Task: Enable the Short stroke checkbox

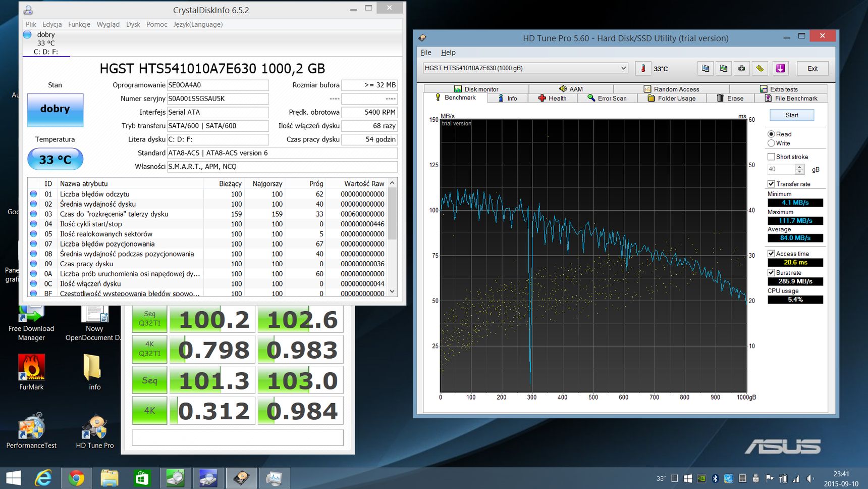Action: (x=771, y=157)
